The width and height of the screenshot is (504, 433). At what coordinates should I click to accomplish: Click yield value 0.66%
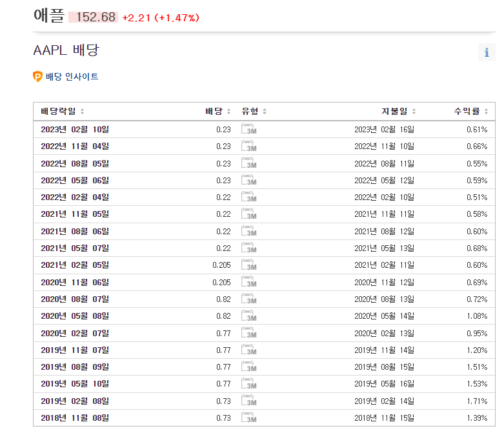[x=477, y=146]
